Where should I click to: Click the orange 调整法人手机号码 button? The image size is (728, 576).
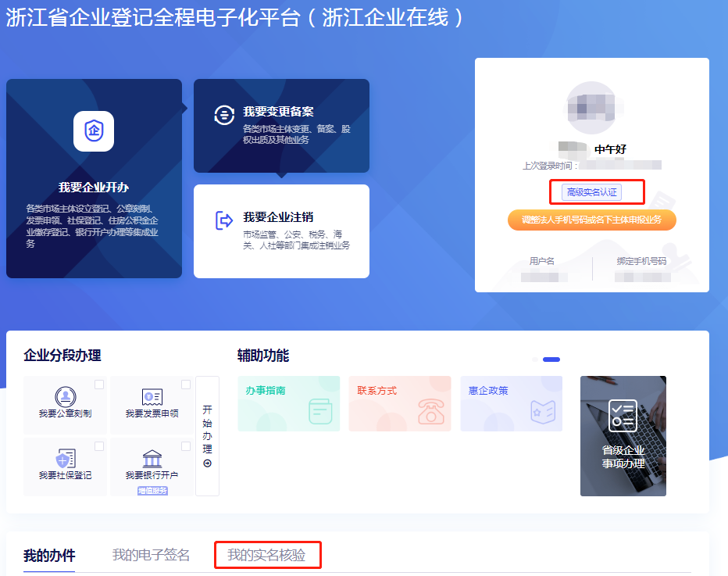coord(592,220)
